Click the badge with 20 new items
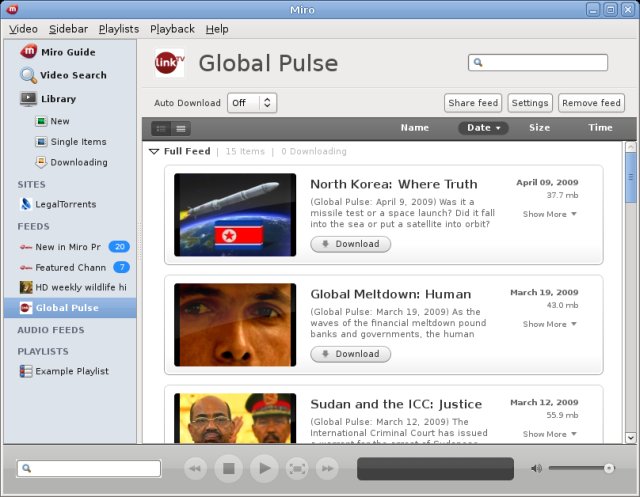This screenshot has height=497, width=640. click(x=119, y=246)
